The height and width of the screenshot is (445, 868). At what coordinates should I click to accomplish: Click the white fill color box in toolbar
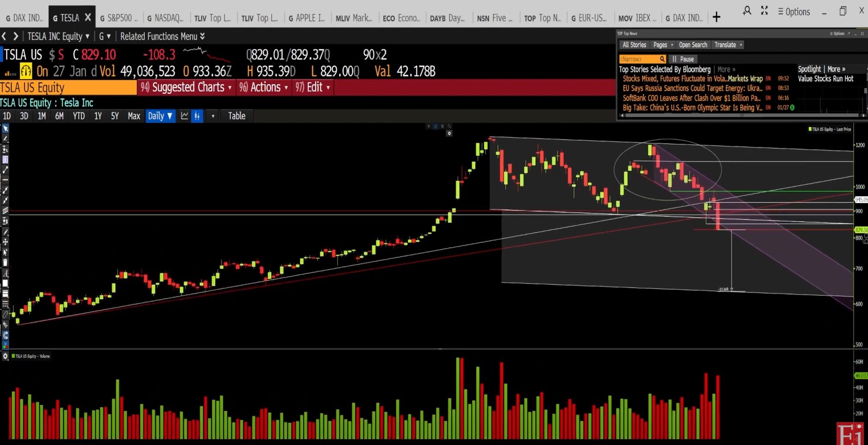5,283
